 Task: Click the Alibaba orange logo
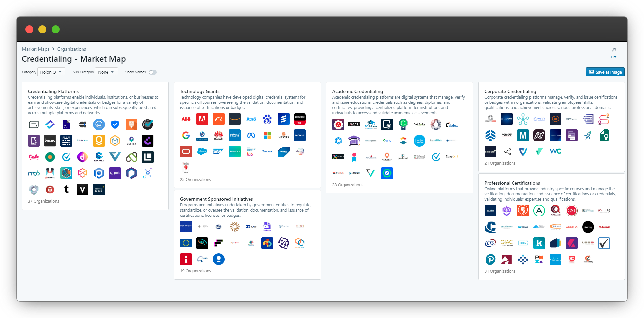(x=219, y=119)
